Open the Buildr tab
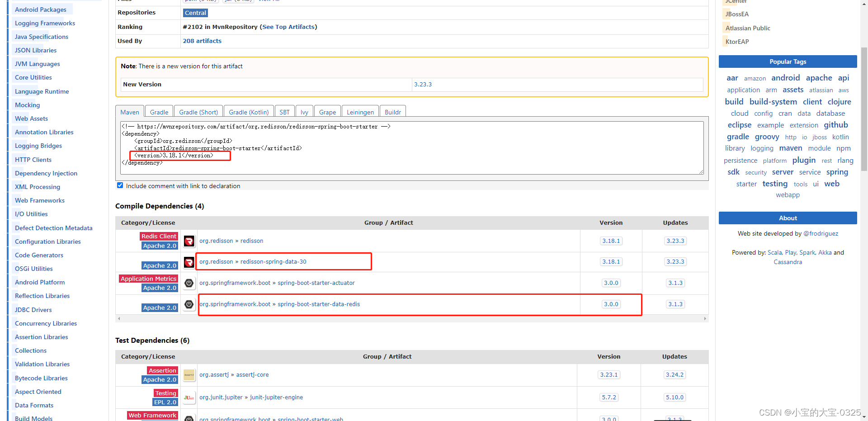The height and width of the screenshot is (421, 868). tap(393, 112)
